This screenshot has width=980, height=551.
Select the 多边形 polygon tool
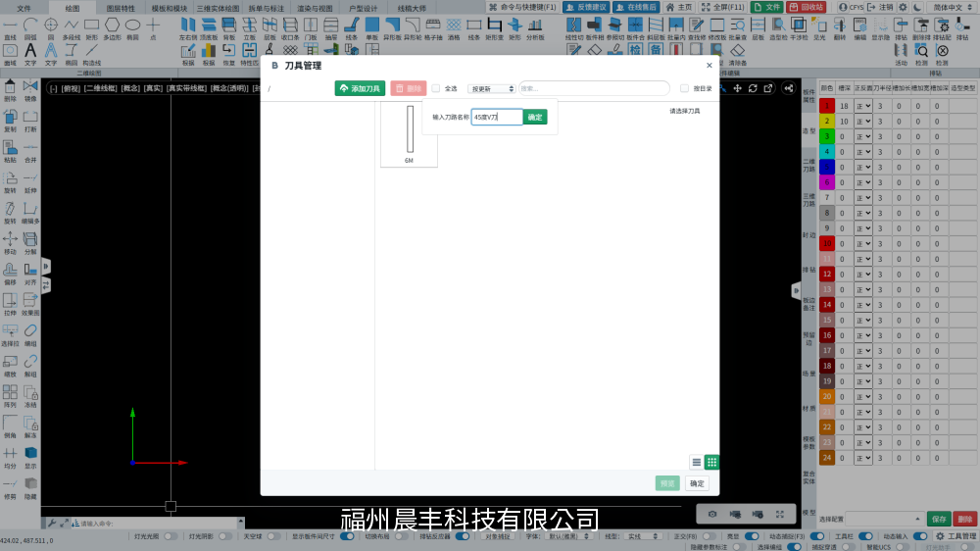click(112, 28)
